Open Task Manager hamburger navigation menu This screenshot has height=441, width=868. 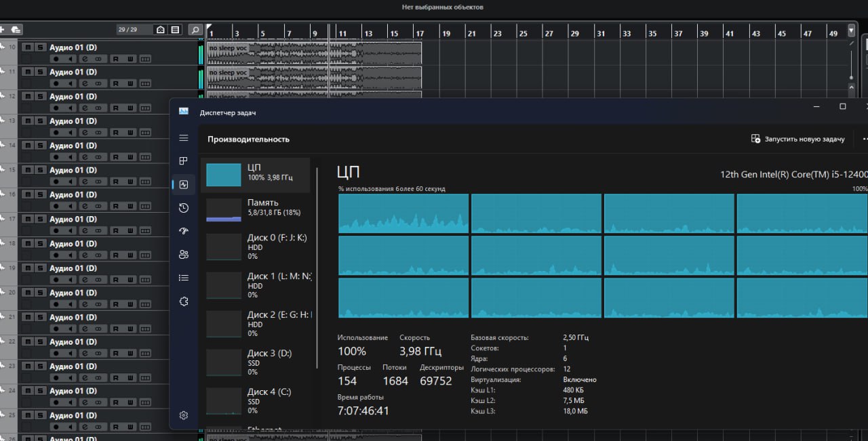click(183, 138)
